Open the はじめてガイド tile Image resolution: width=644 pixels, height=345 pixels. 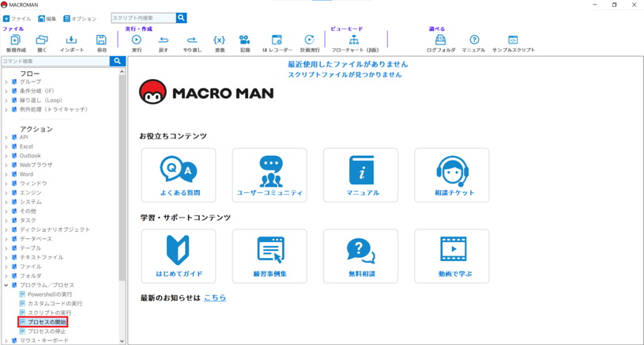coord(179,256)
